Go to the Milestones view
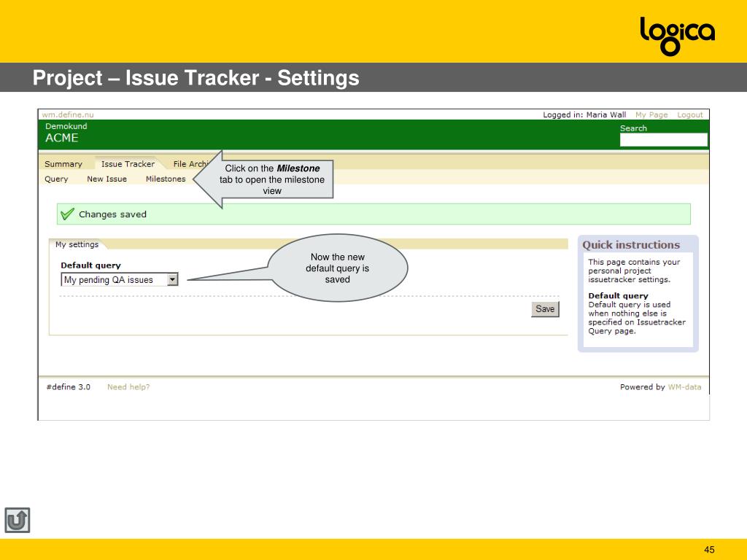This screenshot has height=560, width=747. (166, 179)
